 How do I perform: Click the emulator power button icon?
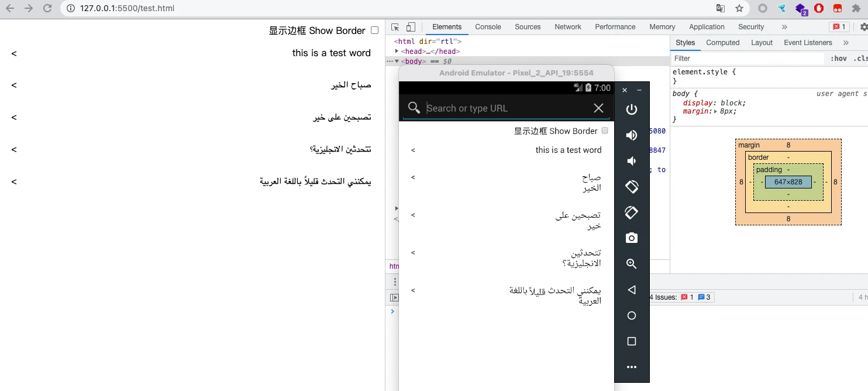click(x=631, y=109)
